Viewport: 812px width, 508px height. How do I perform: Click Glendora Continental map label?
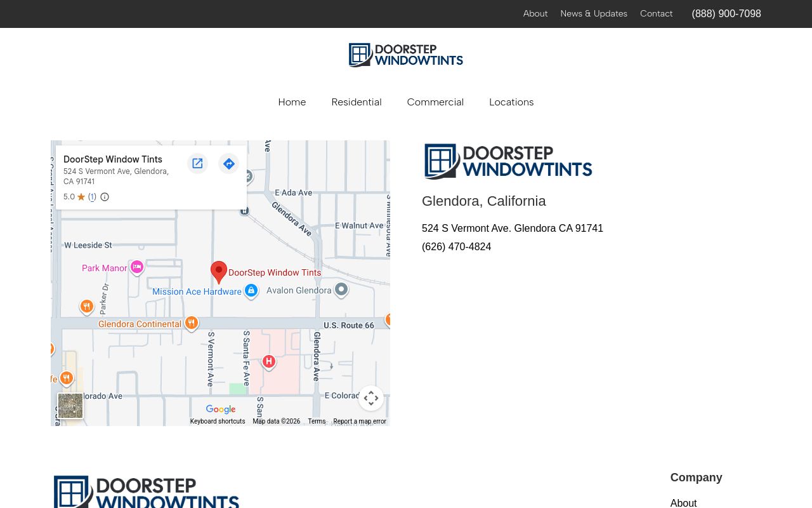click(x=140, y=324)
